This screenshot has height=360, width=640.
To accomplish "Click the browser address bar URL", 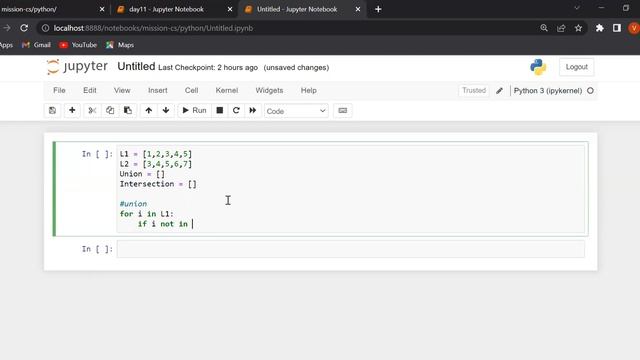I will [x=153, y=28].
